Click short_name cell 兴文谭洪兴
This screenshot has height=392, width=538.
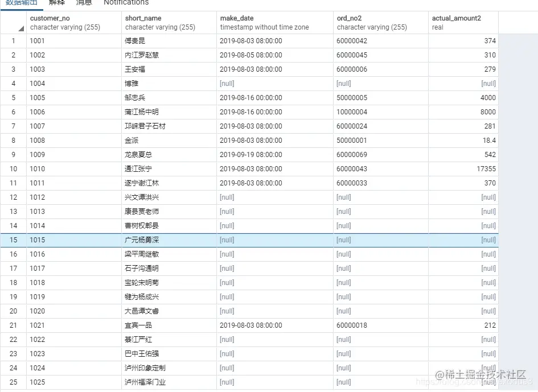click(169, 197)
